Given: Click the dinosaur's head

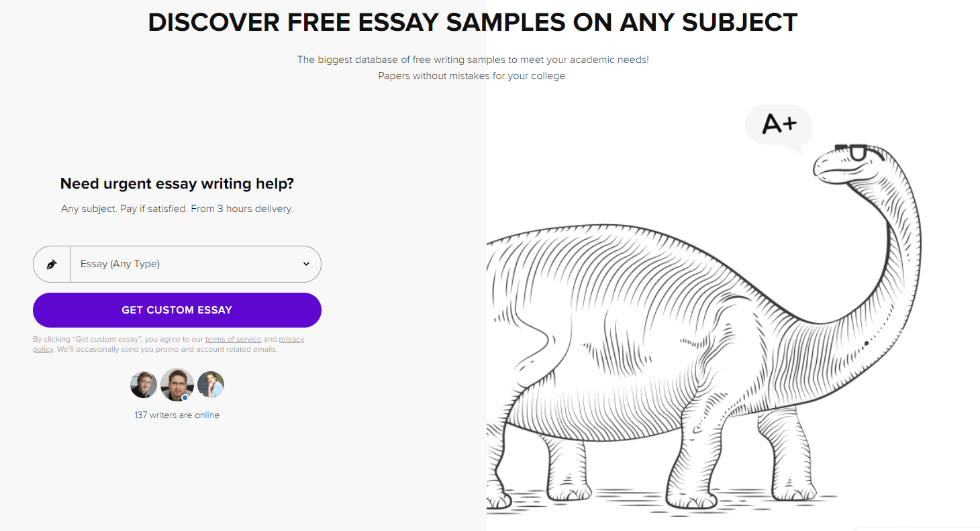Looking at the screenshot, I should point(846,164).
